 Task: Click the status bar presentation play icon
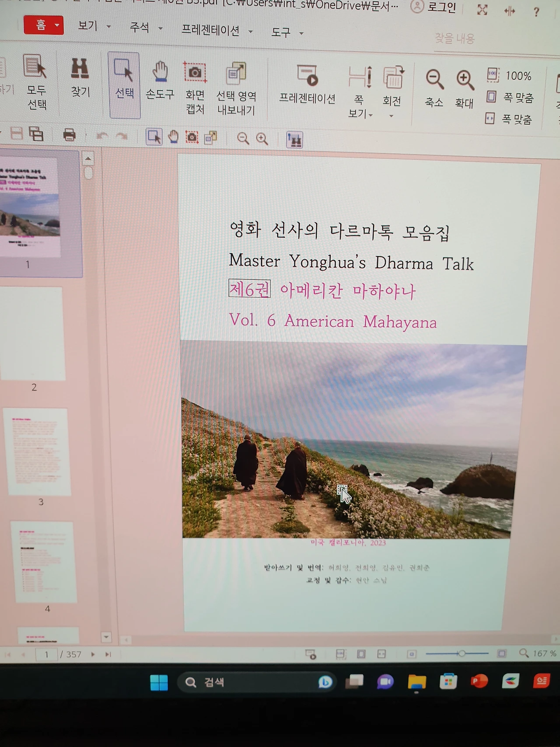coord(311,655)
